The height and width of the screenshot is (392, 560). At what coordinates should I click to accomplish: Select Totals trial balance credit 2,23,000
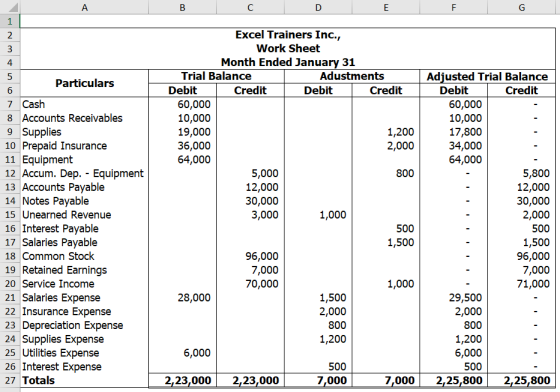[250, 381]
